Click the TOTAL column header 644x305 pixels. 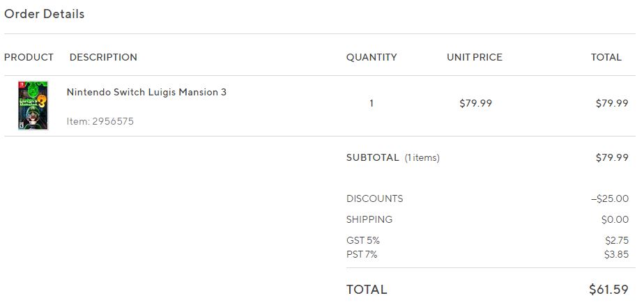pos(606,57)
